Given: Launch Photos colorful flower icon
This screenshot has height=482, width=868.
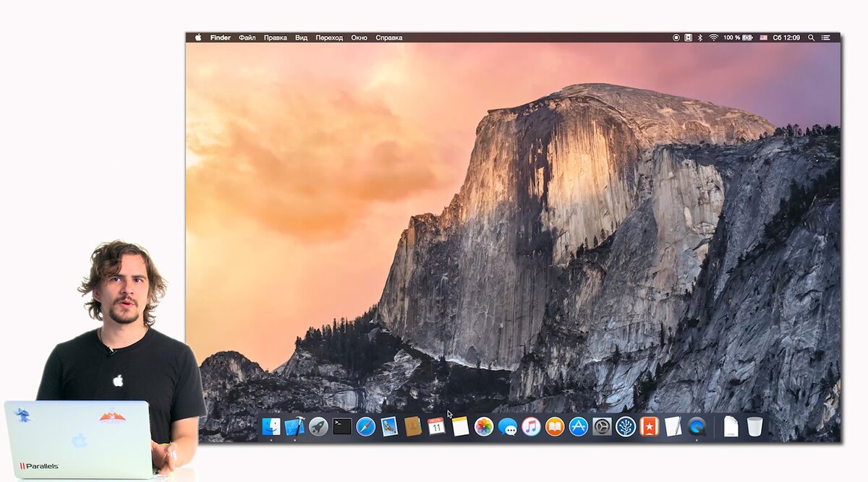Looking at the screenshot, I should coord(484,426).
